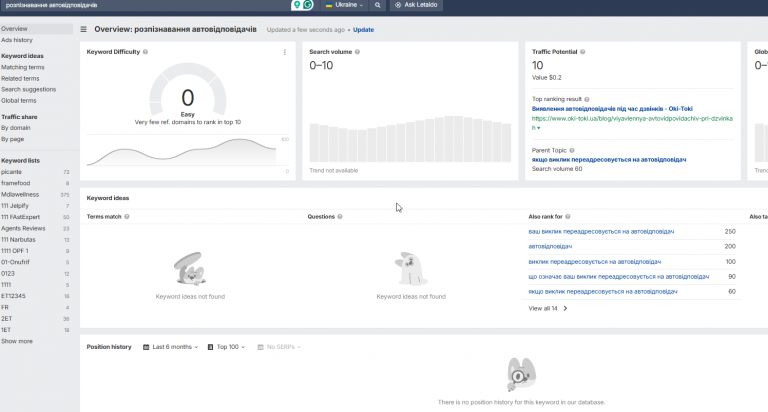This screenshot has height=412, width=768.
Task: Click the Parent Topic keyword link
Action: pyautogui.click(x=609, y=160)
